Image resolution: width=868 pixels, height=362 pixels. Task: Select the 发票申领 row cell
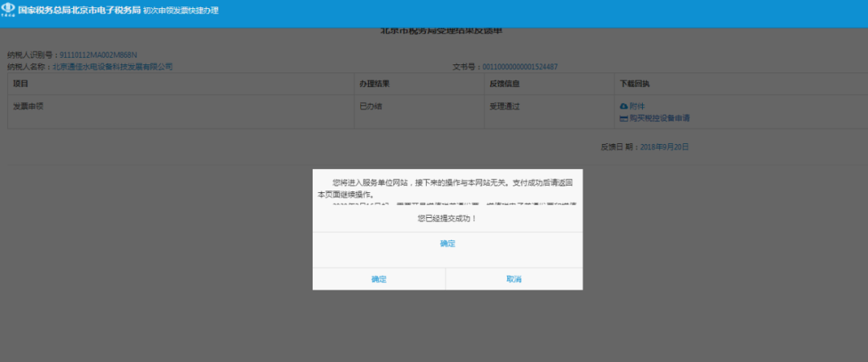(x=28, y=106)
